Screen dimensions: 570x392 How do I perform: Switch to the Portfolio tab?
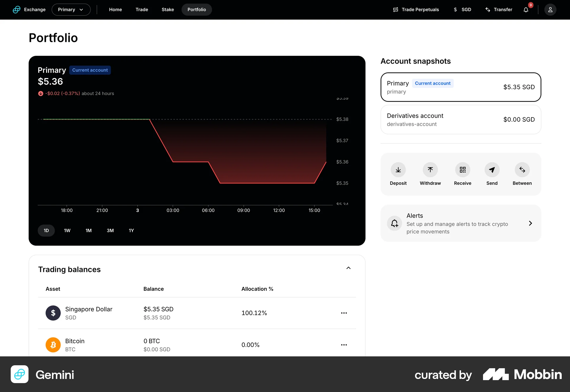click(x=197, y=10)
